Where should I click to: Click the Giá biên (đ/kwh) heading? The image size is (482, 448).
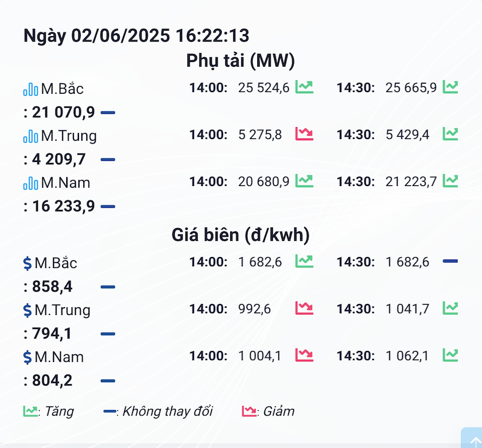(x=240, y=235)
